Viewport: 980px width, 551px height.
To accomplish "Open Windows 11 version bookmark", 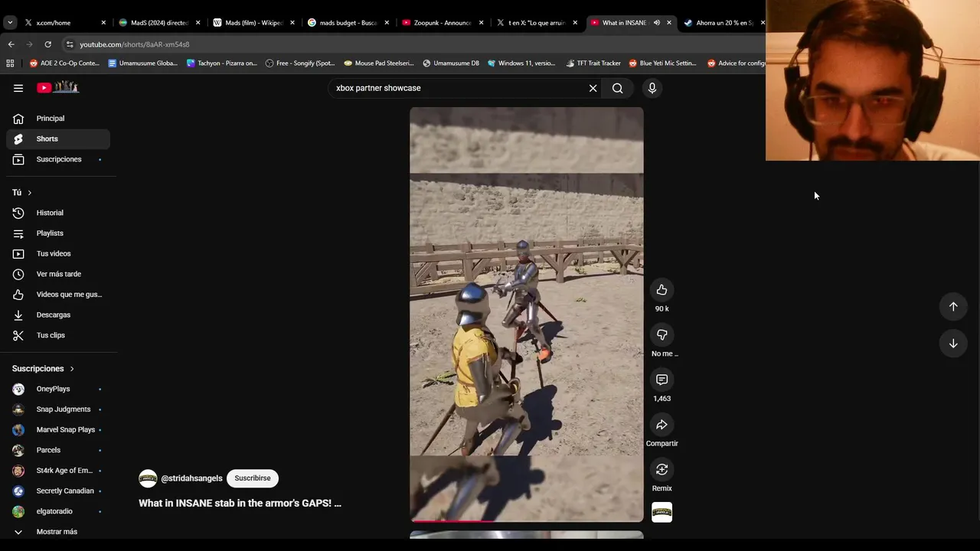I will (x=521, y=64).
